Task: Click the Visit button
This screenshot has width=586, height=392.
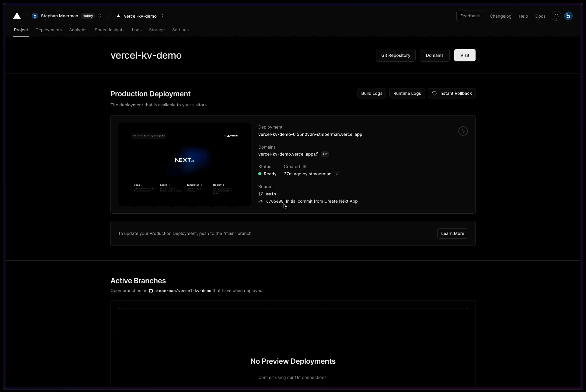Action: pyautogui.click(x=465, y=55)
